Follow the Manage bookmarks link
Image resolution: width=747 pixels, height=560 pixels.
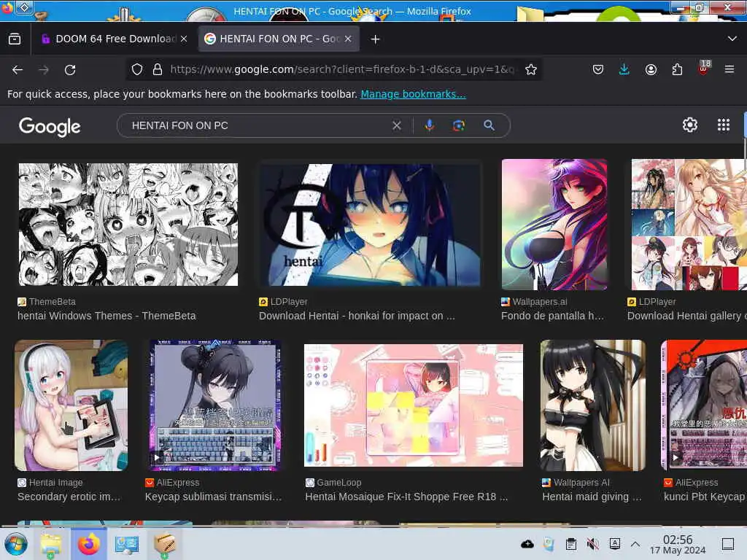[x=413, y=94]
